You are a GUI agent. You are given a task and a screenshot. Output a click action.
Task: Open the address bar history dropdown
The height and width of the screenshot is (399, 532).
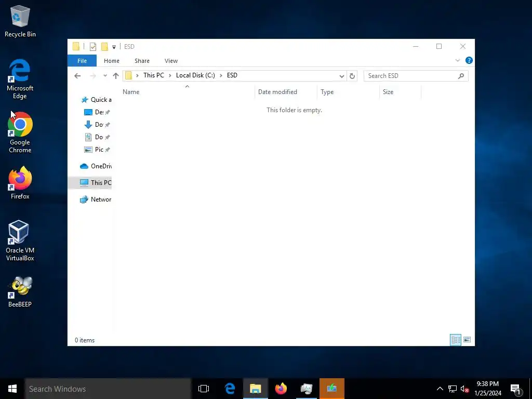(x=342, y=76)
